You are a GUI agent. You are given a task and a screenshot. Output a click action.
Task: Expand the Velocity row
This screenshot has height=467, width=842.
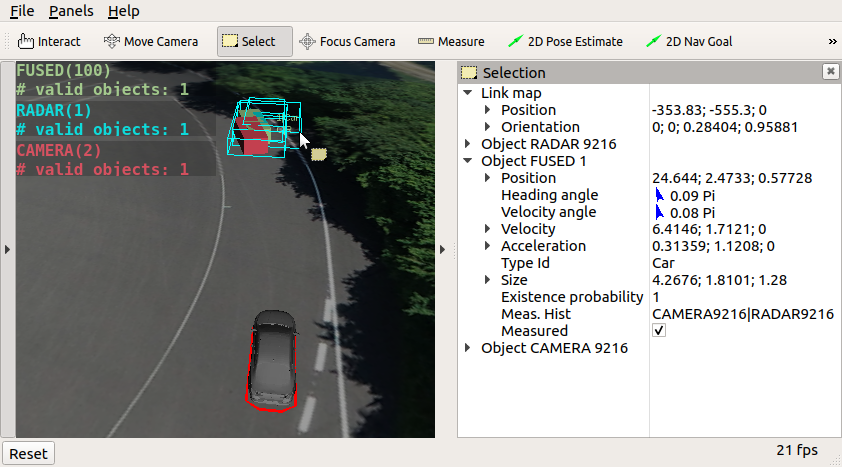[x=488, y=229]
